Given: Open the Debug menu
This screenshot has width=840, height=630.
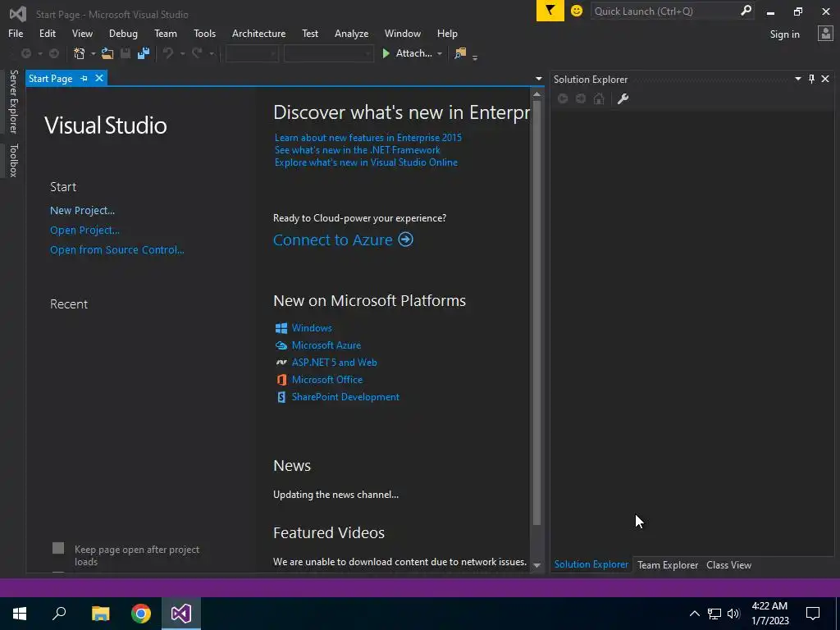Looking at the screenshot, I should click(123, 33).
